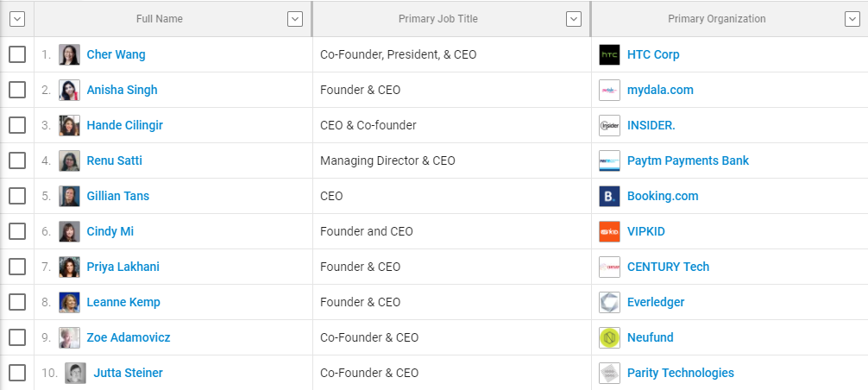This screenshot has width=868, height=390.
Task: Open the select-all dropdown in header
Action: 17,19
